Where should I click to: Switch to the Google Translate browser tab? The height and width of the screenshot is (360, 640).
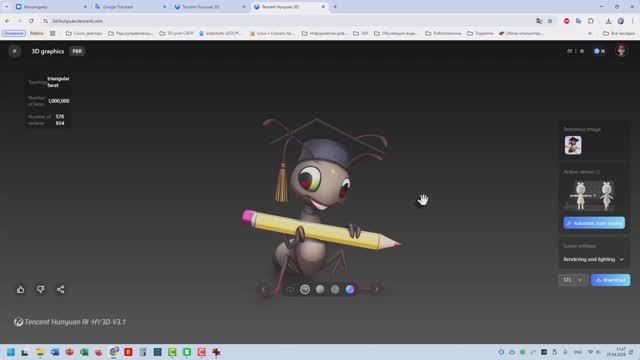130,7
